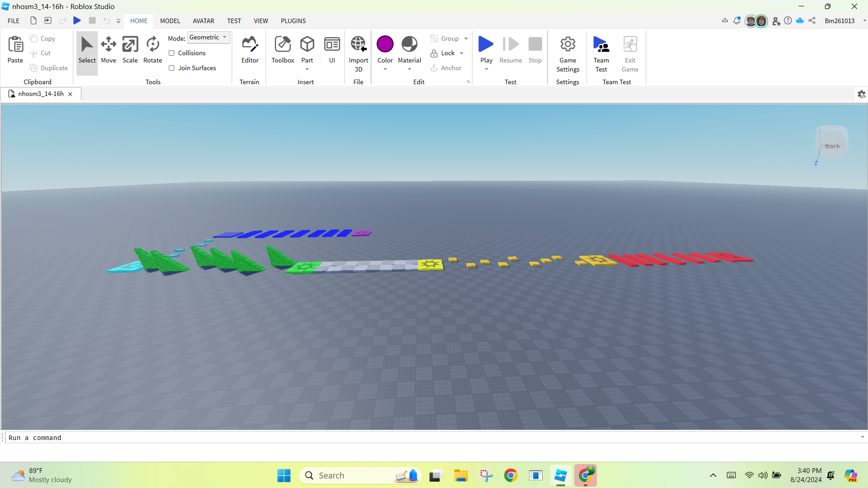Expand the Material dropdown arrow
This screenshot has height=488, width=868.
(x=410, y=69)
